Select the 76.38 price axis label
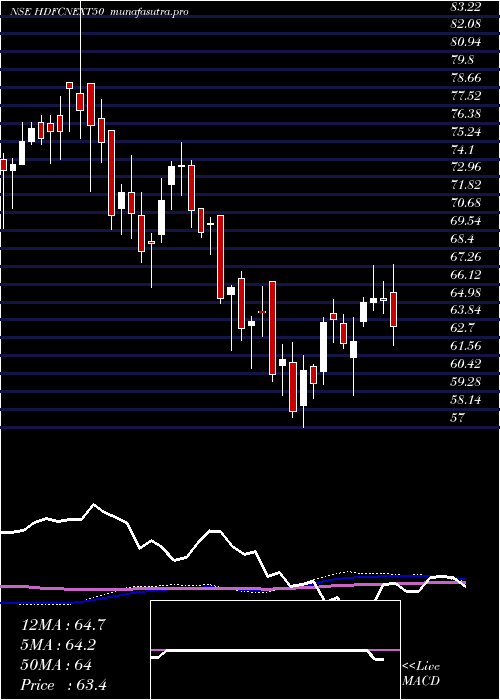Screen dimensions: 500x700 click(x=466, y=113)
